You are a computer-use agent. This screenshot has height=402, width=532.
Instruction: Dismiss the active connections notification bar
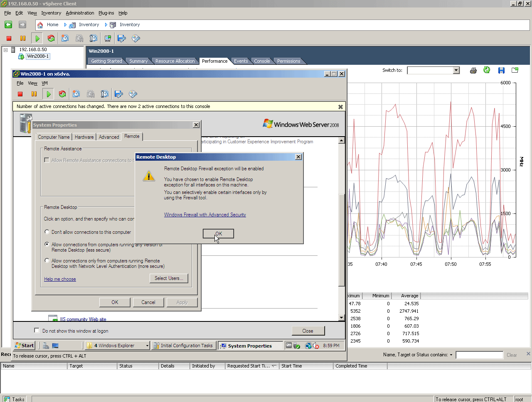pyautogui.click(x=340, y=107)
